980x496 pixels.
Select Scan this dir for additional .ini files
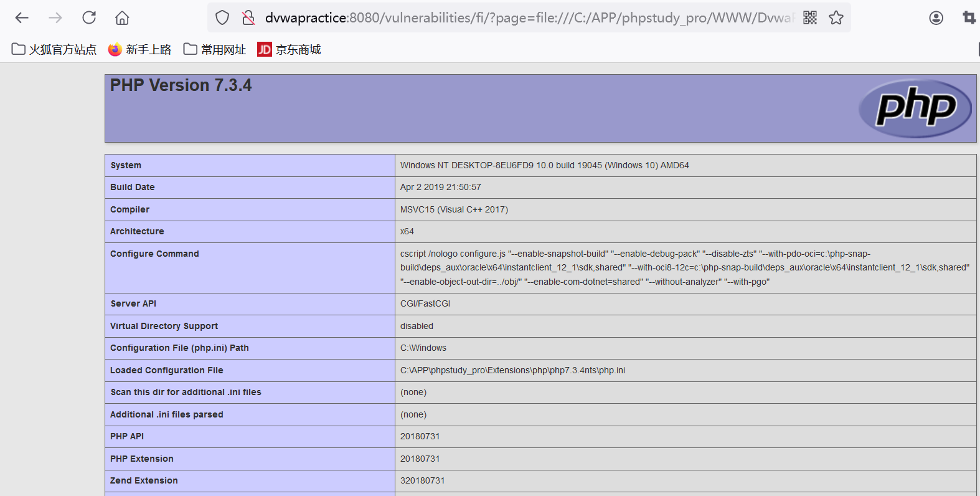[x=186, y=392]
